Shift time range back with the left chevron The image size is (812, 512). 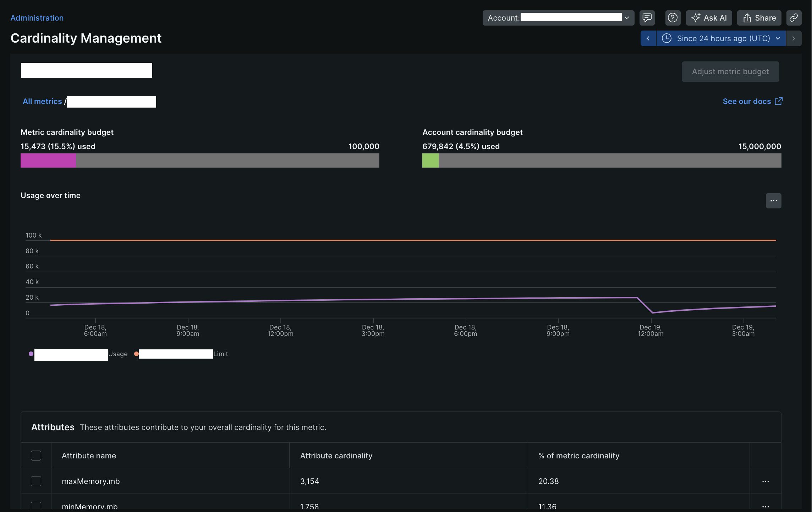point(648,38)
